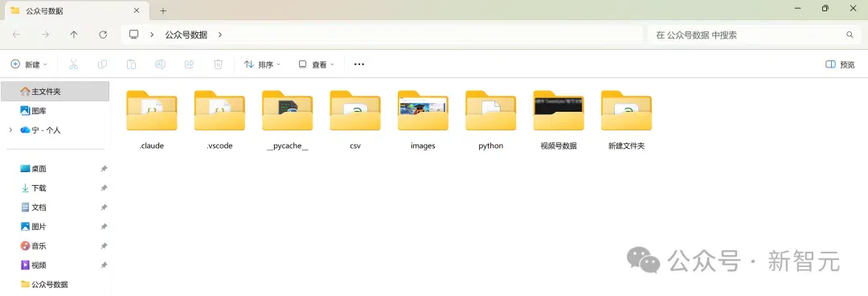This screenshot has height=296, width=868.
Task: Click the 新建文件夹 folder name label
Action: 626,146
